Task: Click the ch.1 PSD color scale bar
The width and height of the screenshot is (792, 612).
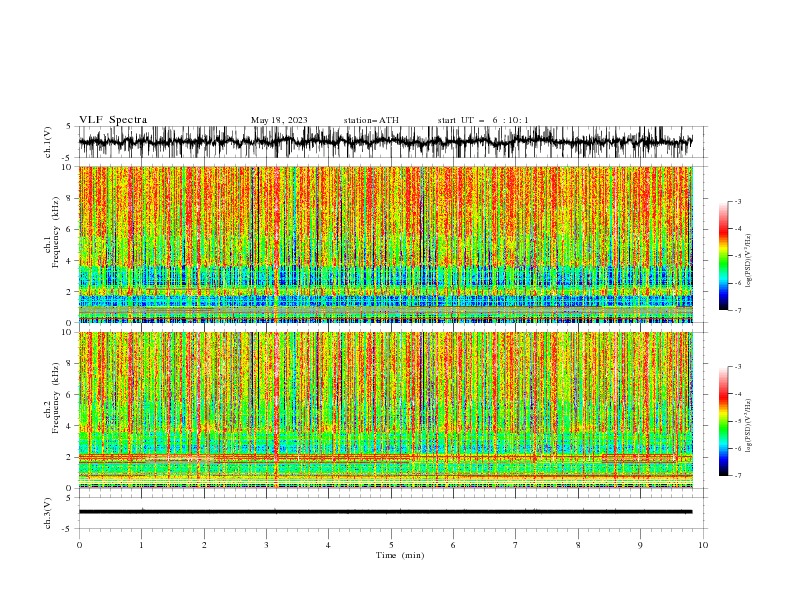Action: 724,256
